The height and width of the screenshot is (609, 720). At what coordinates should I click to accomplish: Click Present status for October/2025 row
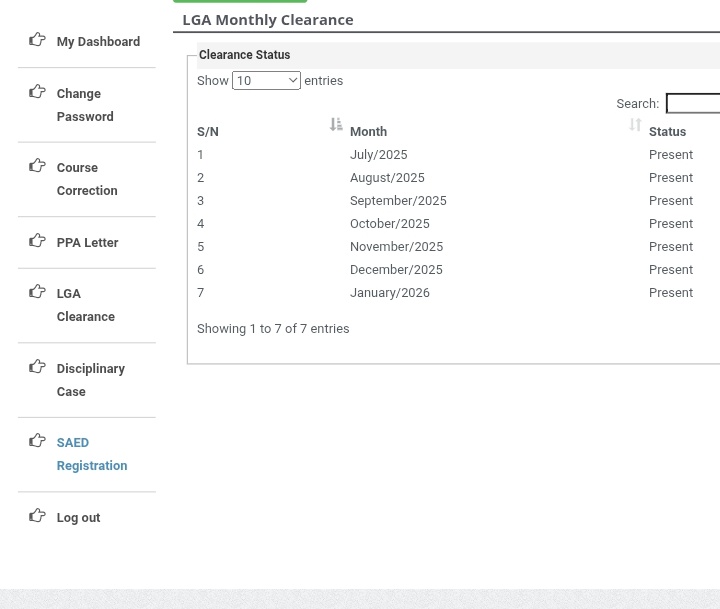670,224
